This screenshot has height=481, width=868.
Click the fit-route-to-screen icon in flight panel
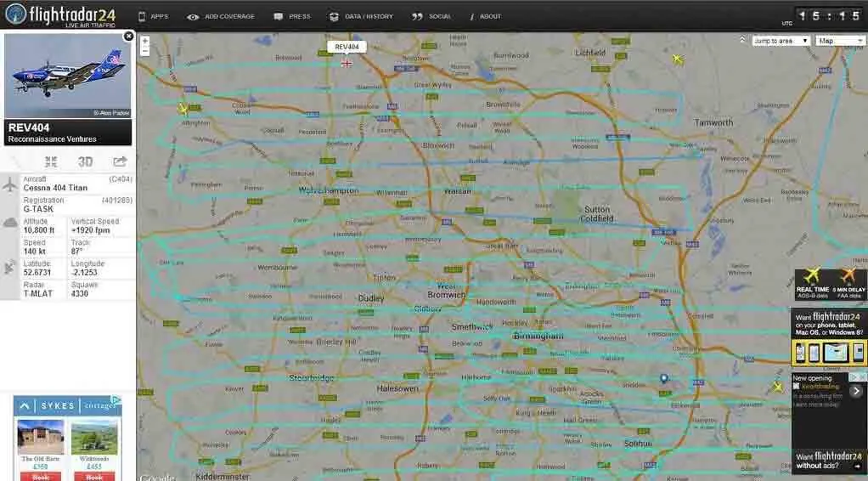pos(51,161)
